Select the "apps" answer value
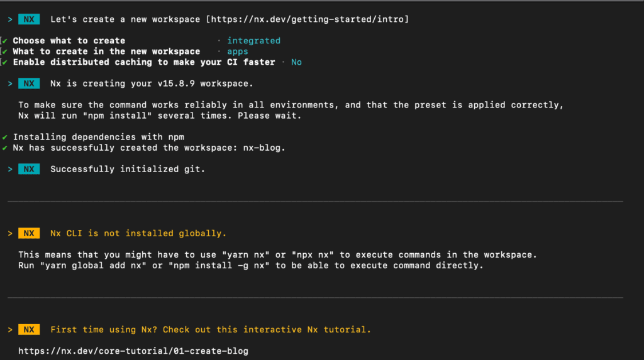Screen dimensions: 644x360 [x=237, y=52]
